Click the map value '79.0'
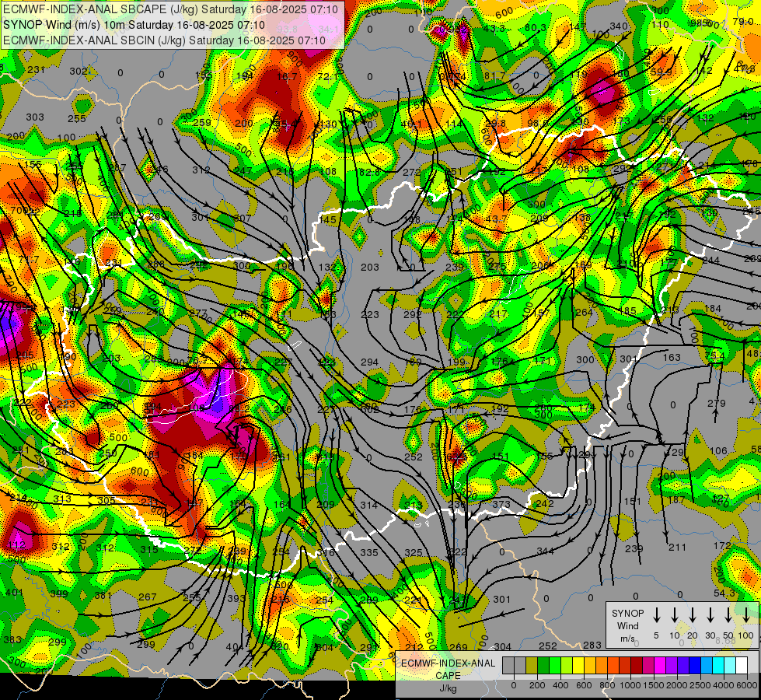Viewport: 761px width, 700px height. point(742,21)
